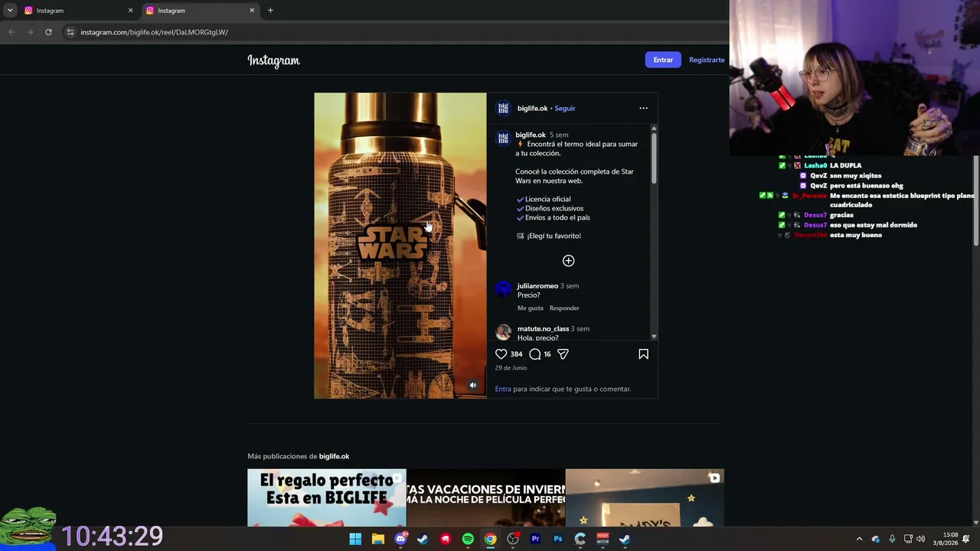Screen dimensions: 980x551
Task: Close the active Instagram reel tab
Action: point(252,11)
